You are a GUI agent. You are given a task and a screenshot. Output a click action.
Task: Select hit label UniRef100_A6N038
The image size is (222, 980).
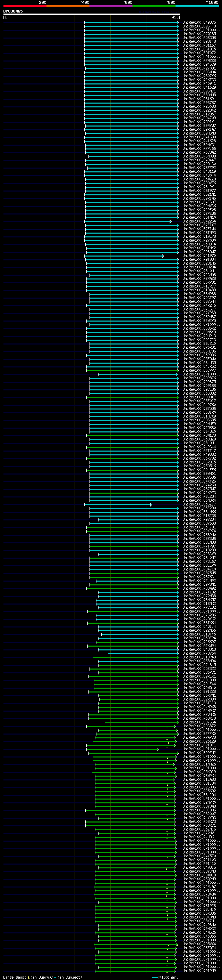[x=199, y=156]
